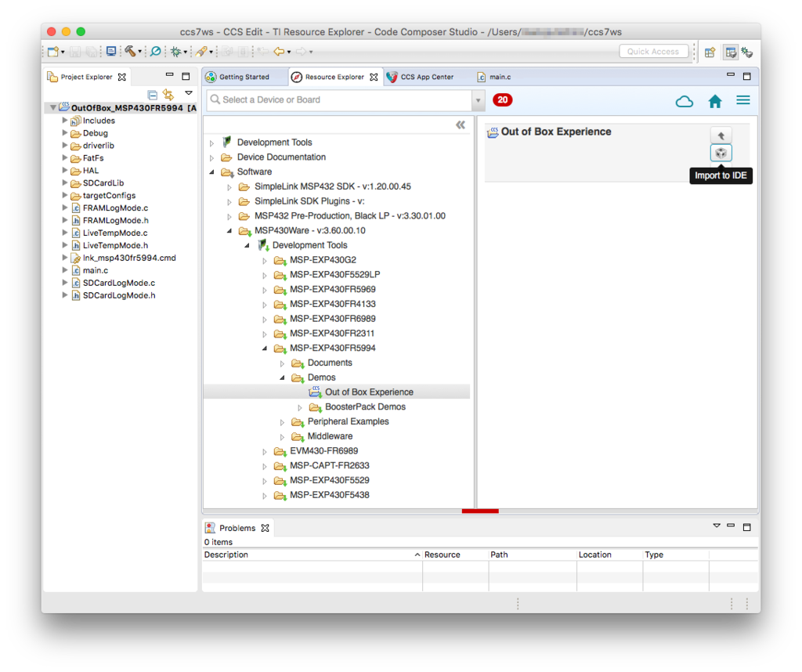Click the Select a Device or Board field
This screenshot has width=802, height=672.
pyautogui.click(x=340, y=100)
